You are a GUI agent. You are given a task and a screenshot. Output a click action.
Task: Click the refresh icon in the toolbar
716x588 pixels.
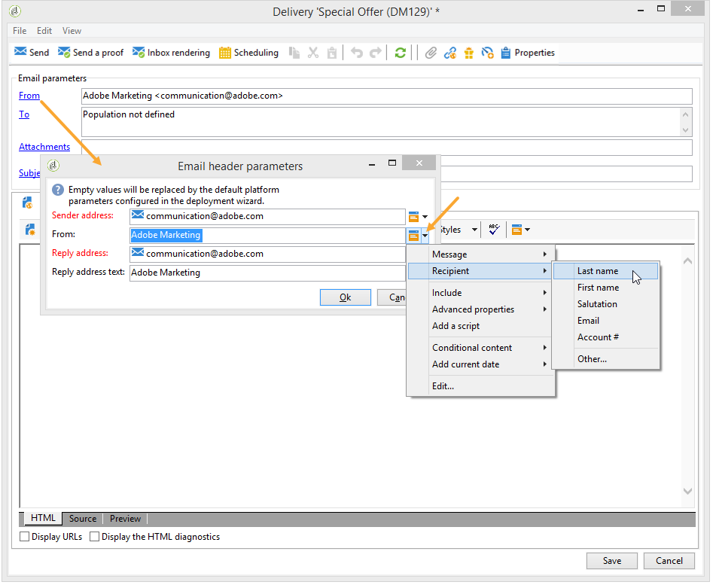pyautogui.click(x=401, y=52)
